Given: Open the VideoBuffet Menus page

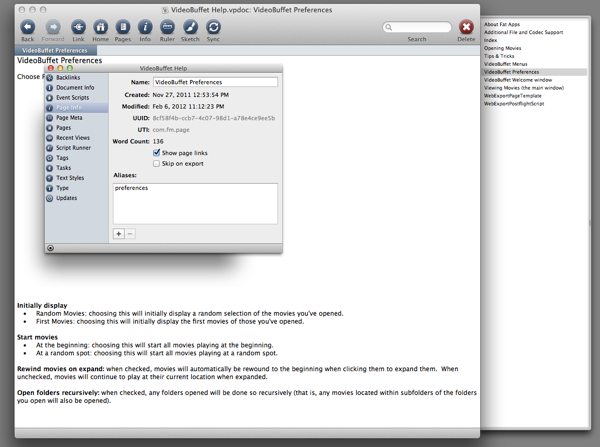Looking at the screenshot, I should (505, 64).
